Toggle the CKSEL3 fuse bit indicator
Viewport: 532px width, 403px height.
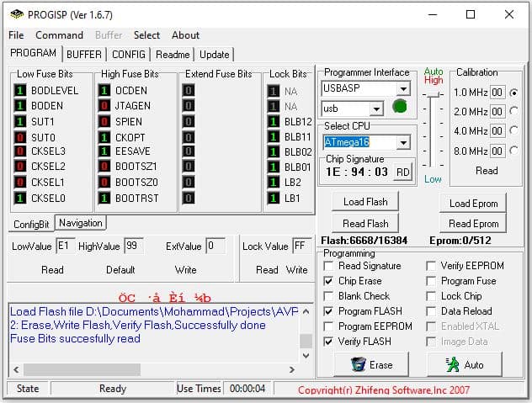pyautogui.click(x=20, y=151)
